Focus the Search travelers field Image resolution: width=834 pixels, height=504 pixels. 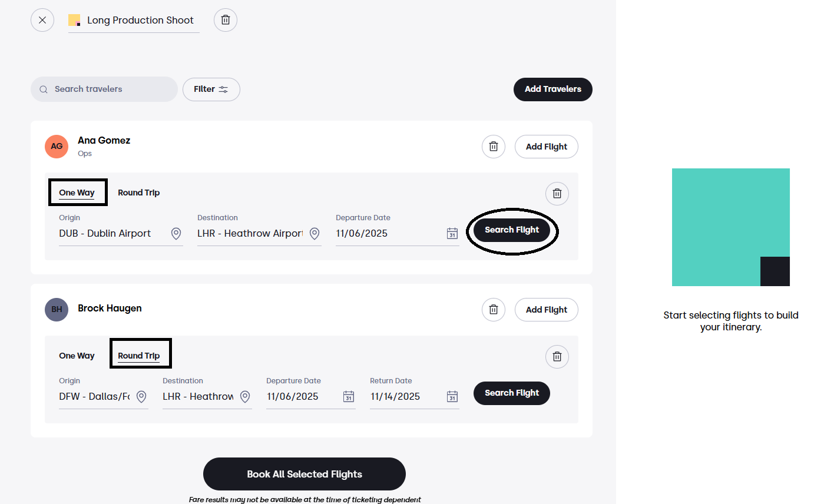coord(104,89)
